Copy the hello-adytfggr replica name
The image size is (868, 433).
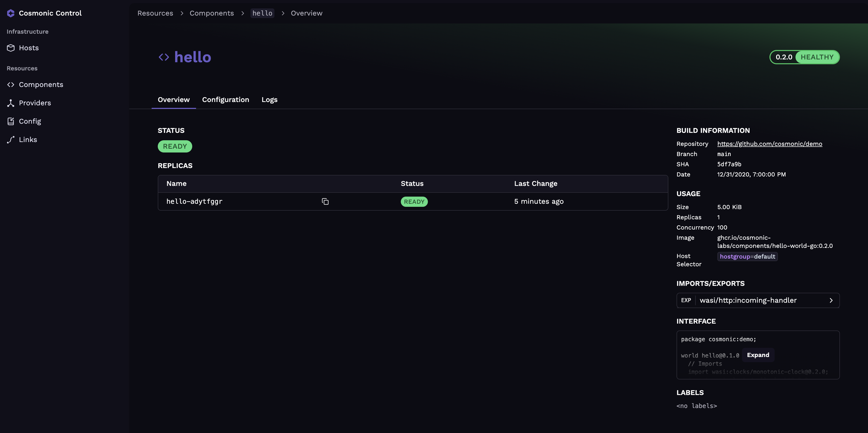tap(325, 201)
